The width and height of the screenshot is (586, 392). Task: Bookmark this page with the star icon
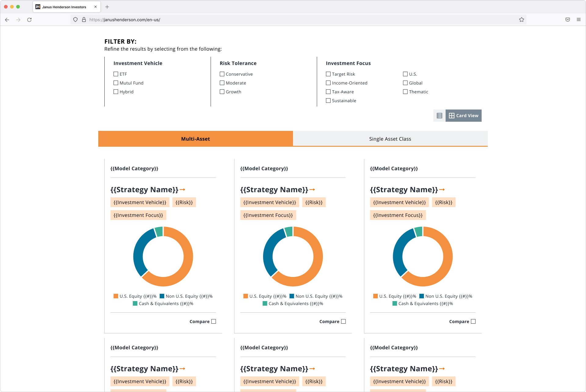[x=522, y=20]
